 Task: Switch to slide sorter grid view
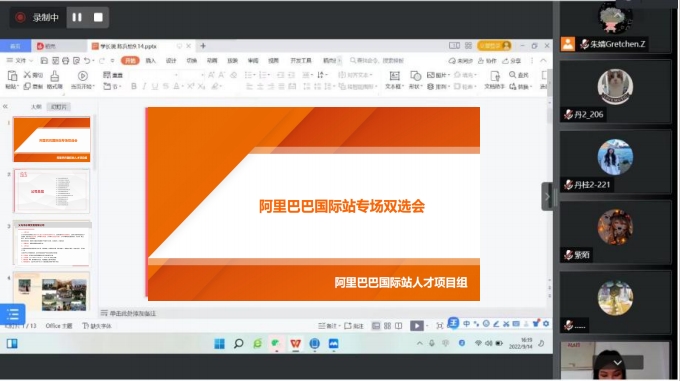(387, 326)
